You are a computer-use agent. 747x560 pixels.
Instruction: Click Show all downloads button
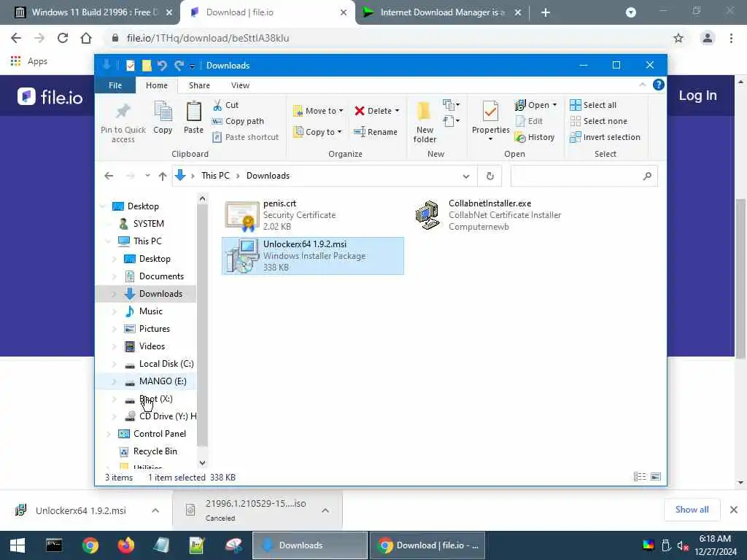[x=692, y=510]
